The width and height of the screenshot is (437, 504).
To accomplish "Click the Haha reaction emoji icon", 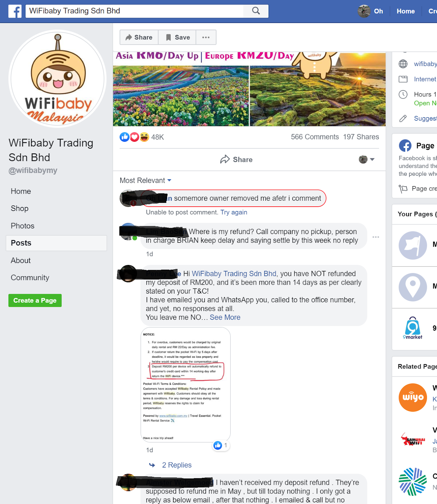I will coord(144,137).
